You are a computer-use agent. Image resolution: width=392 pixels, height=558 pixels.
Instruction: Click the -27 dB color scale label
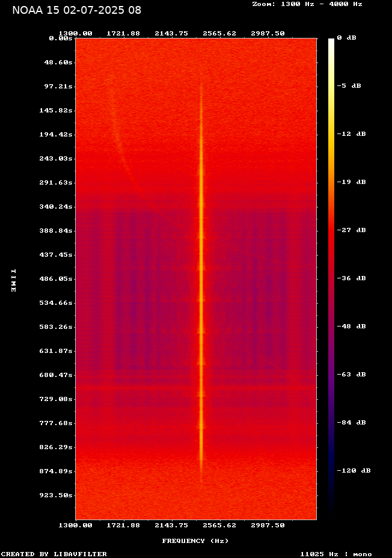[x=352, y=230]
